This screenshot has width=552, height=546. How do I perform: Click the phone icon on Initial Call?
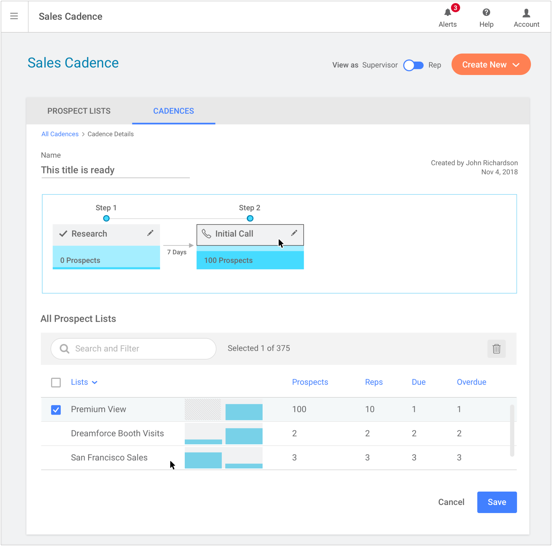(206, 234)
